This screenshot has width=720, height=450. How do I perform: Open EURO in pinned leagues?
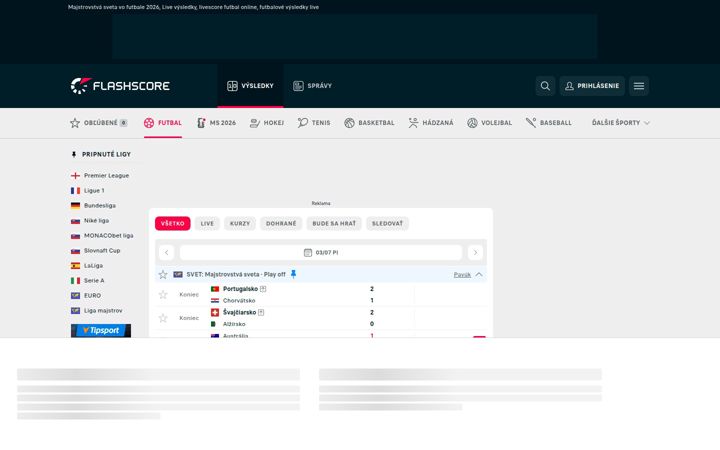tap(86, 296)
